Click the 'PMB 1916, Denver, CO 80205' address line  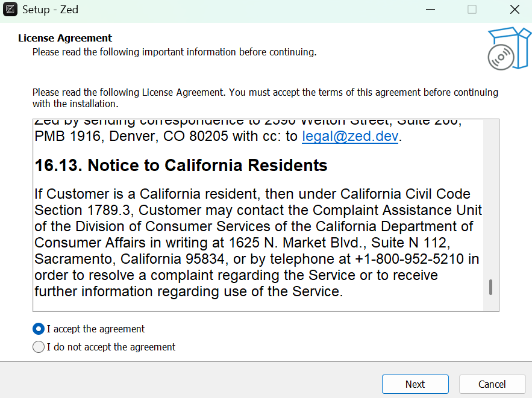click(131, 136)
